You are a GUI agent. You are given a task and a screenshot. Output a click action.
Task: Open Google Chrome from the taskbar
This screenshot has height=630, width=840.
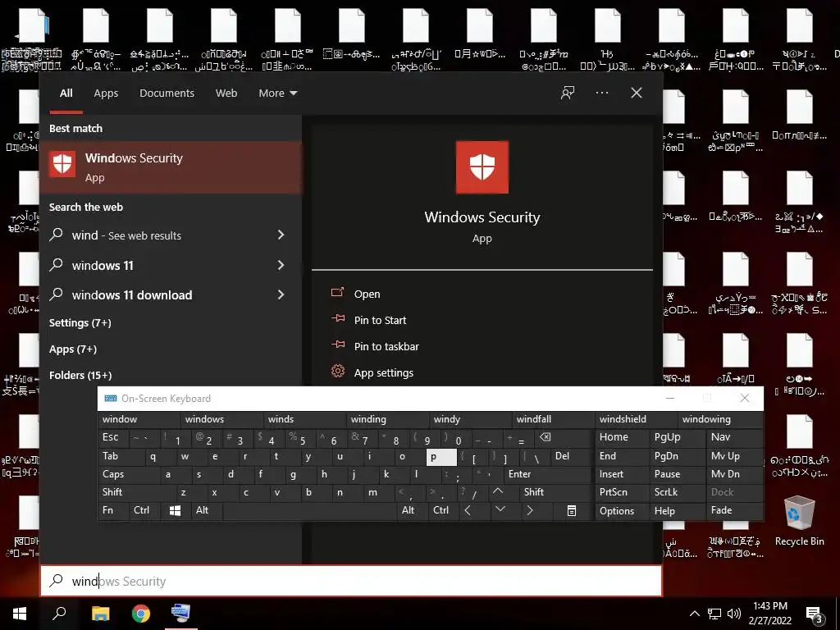pyautogui.click(x=141, y=614)
